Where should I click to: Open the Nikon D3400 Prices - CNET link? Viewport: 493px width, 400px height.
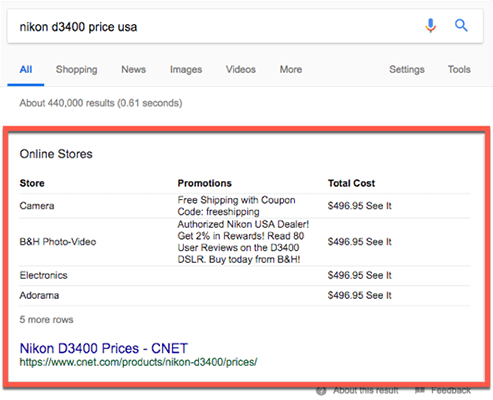pyautogui.click(x=104, y=348)
